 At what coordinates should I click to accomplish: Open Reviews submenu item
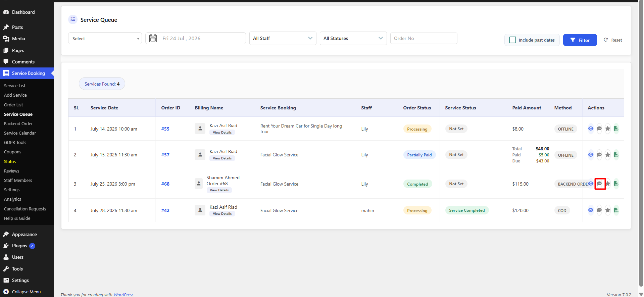tap(11, 171)
